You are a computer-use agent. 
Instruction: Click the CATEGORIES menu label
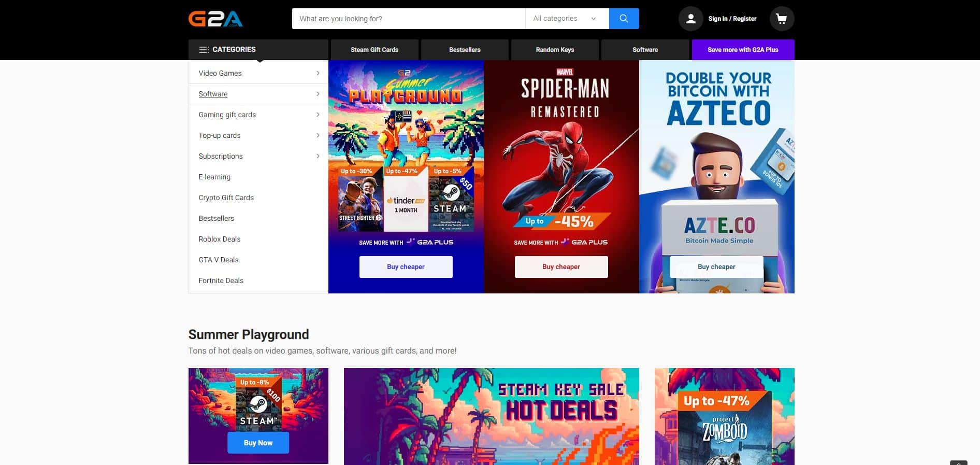(234, 49)
